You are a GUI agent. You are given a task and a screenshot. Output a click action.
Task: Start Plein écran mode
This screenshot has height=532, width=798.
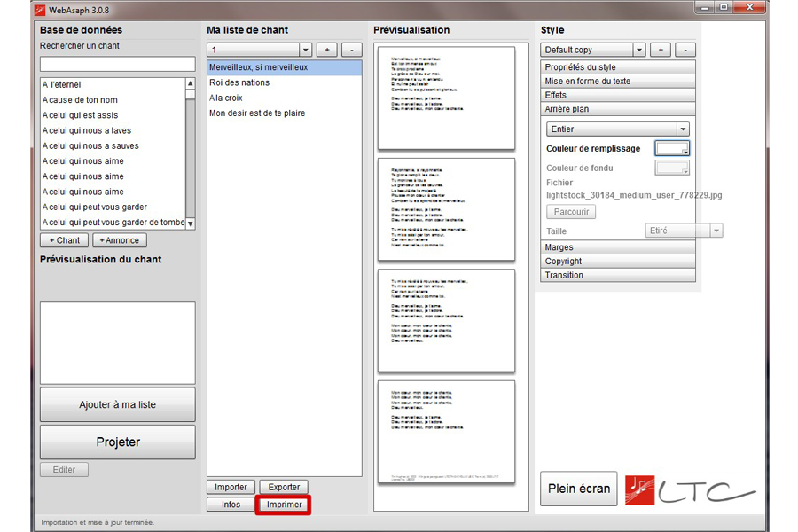578,489
